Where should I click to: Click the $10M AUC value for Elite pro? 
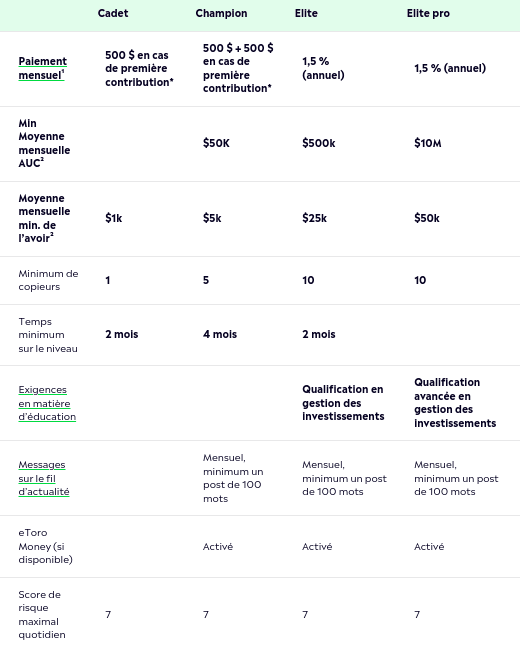(x=428, y=143)
